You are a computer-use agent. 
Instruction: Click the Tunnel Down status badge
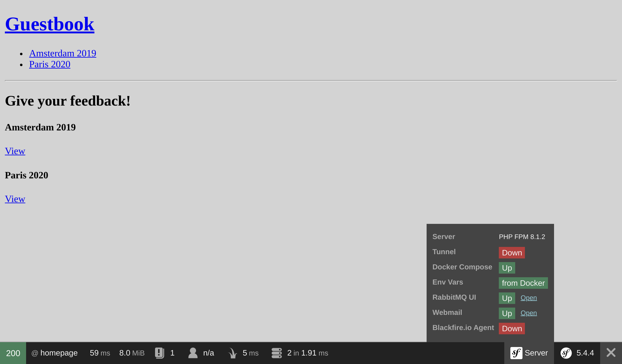click(512, 253)
